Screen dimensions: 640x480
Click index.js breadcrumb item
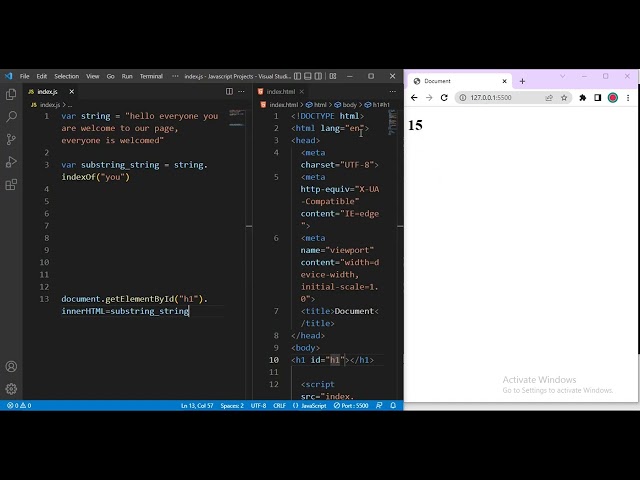50,105
